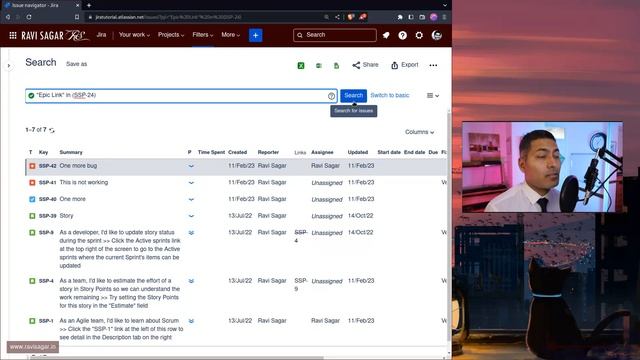The image size is (640, 360).
Task: Open issue key SSP-41
Action: 47,182
